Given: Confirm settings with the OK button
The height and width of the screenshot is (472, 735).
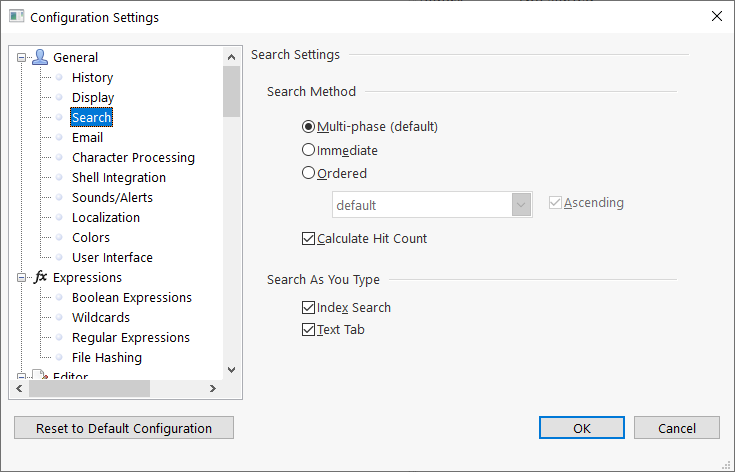Looking at the screenshot, I should coord(581,428).
